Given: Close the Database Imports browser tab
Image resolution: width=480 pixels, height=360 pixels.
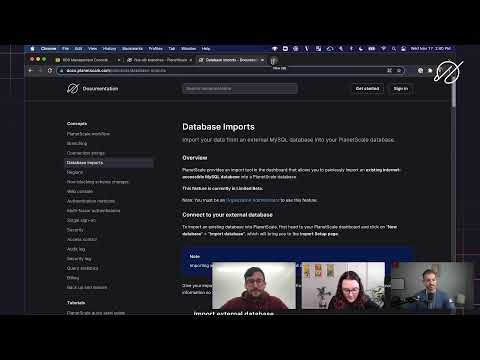Looking at the screenshot, I should tap(262, 60).
